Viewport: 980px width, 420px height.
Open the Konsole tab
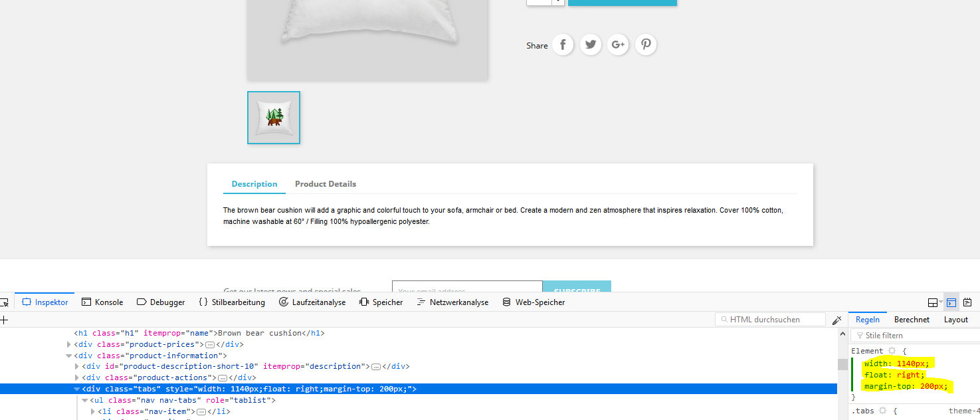tap(102, 302)
